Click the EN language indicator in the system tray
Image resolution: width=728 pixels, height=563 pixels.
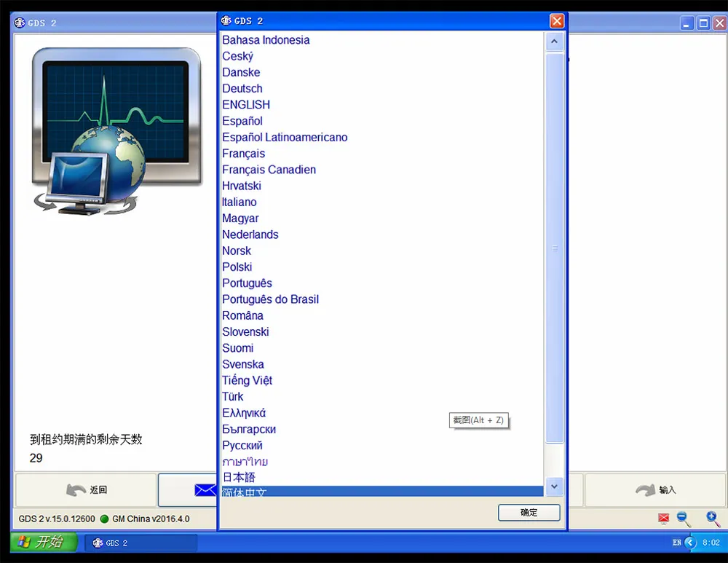(x=677, y=543)
